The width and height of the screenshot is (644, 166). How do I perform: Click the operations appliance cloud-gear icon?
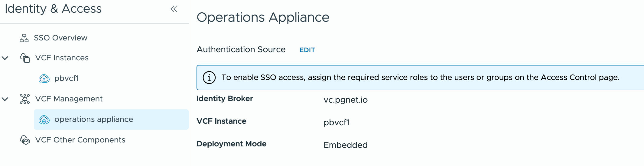(x=44, y=120)
